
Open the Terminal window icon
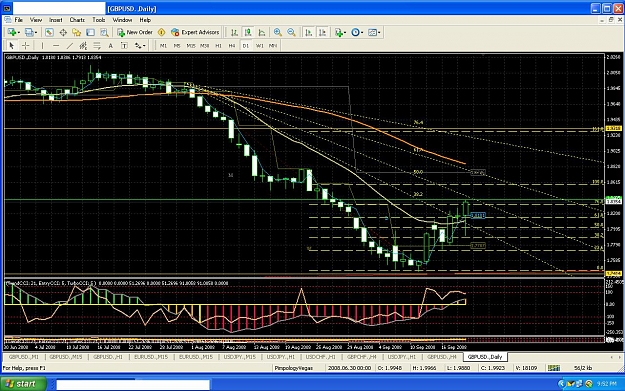[x=90, y=32]
